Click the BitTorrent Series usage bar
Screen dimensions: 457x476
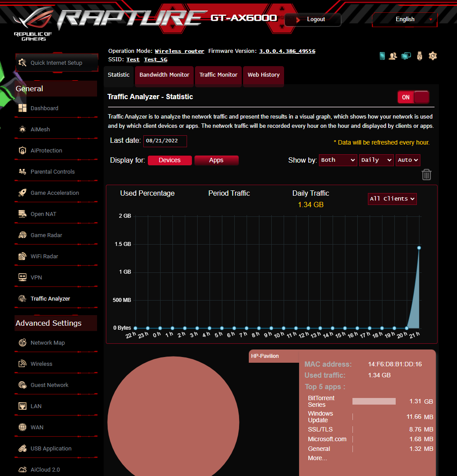374,402
